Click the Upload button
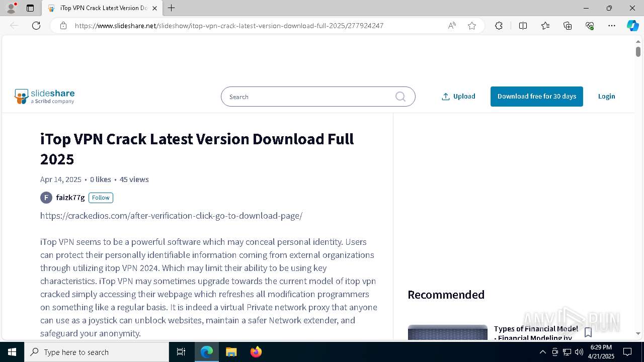The image size is (644, 362). [458, 97]
